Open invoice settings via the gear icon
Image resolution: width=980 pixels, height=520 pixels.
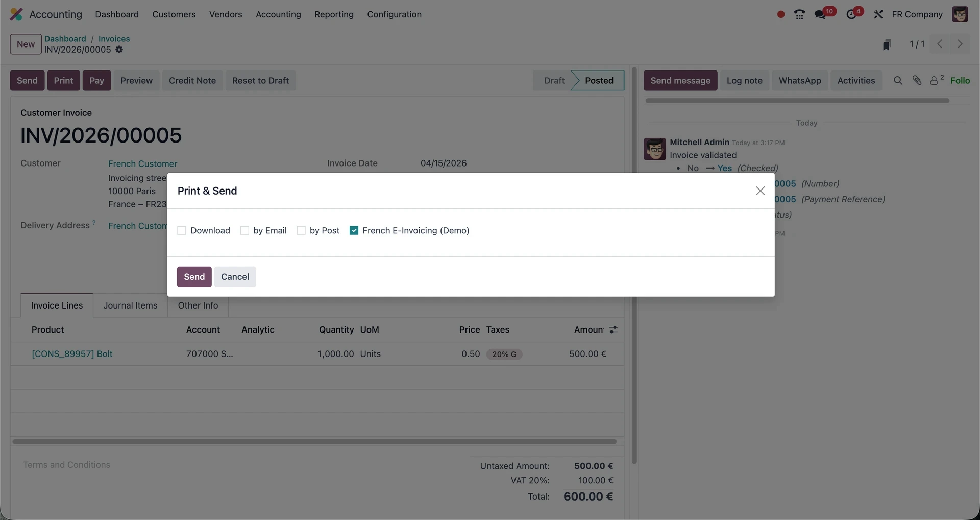tap(119, 50)
